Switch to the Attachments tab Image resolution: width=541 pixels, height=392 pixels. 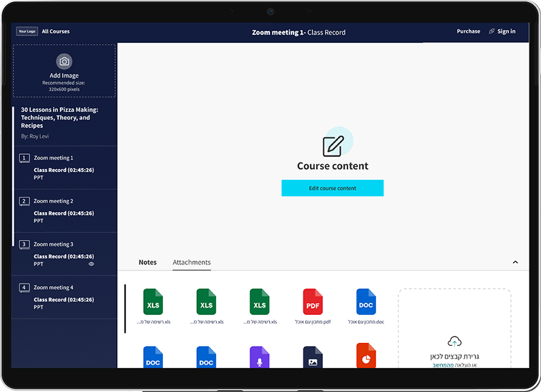pos(191,262)
